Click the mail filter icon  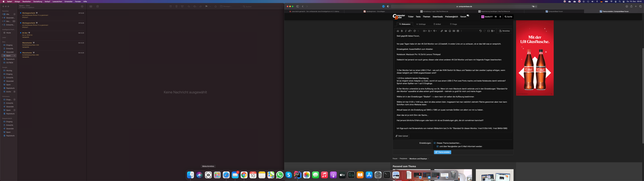tap(82, 7)
